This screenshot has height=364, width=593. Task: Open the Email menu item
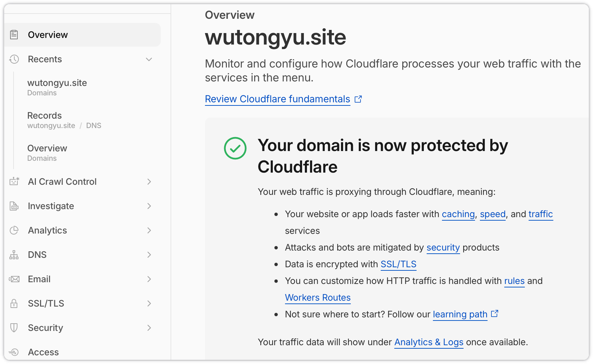point(82,279)
